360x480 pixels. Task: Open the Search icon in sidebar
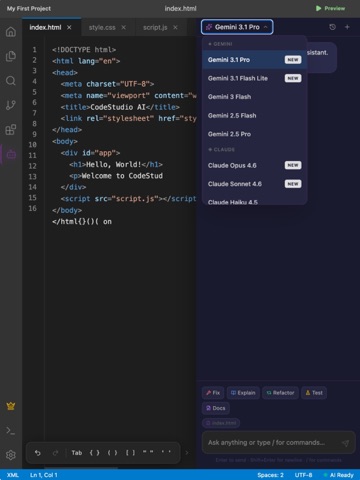[x=11, y=81]
